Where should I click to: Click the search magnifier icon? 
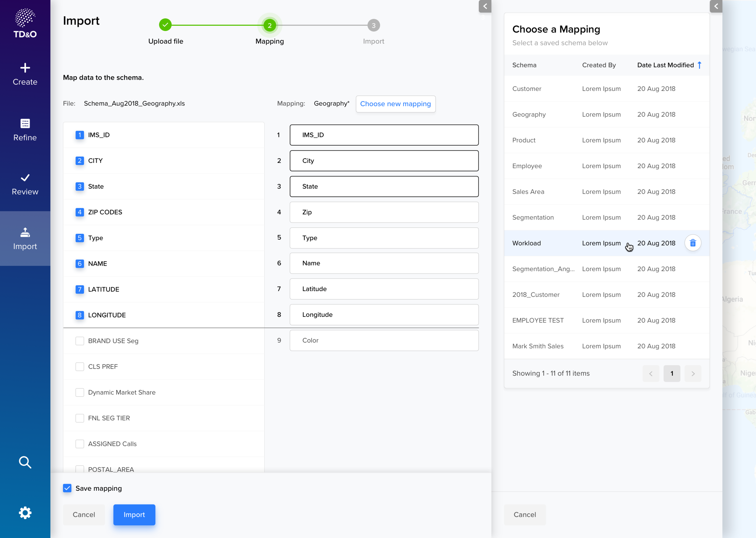(x=25, y=462)
